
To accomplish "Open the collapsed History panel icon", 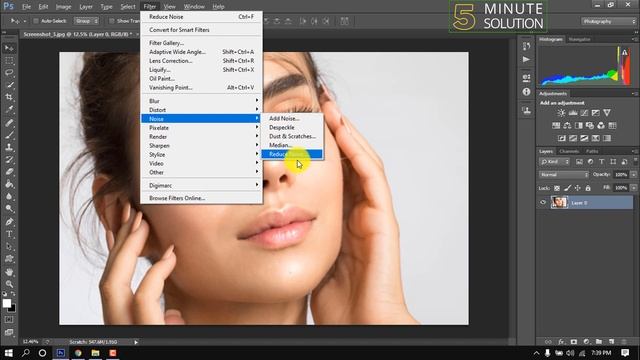I will (526, 47).
